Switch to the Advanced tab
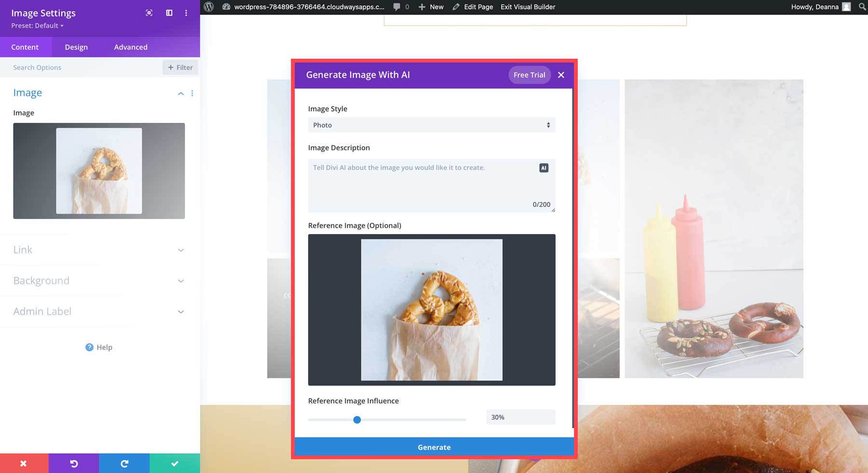The width and height of the screenshot is (868, 473). coord(130,47)
